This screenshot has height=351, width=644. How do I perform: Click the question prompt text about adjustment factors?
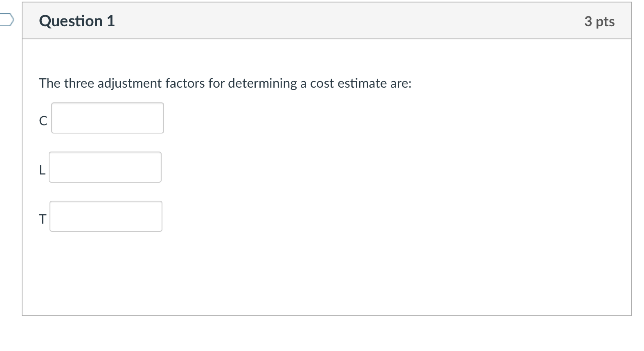click(225, 83)
